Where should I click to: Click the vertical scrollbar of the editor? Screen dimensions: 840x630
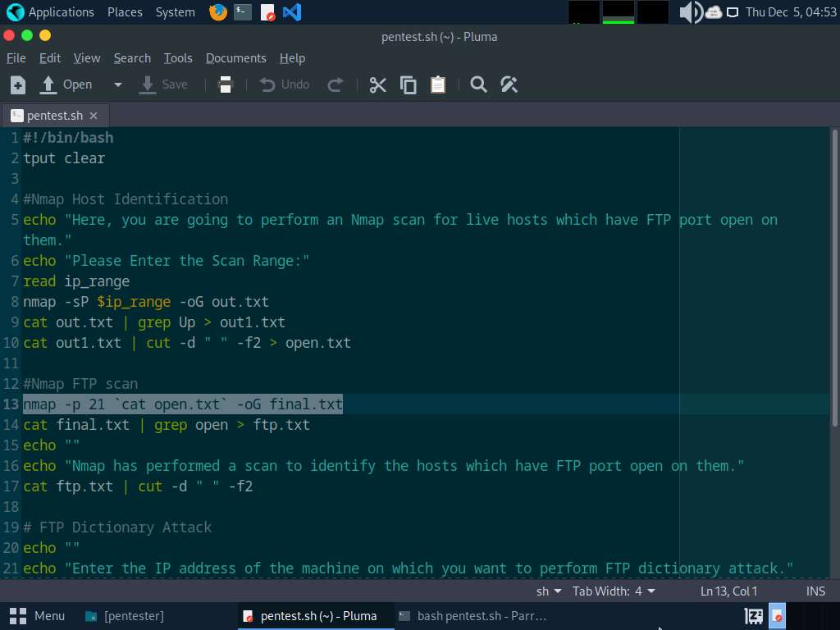click(x=834, y=279)
